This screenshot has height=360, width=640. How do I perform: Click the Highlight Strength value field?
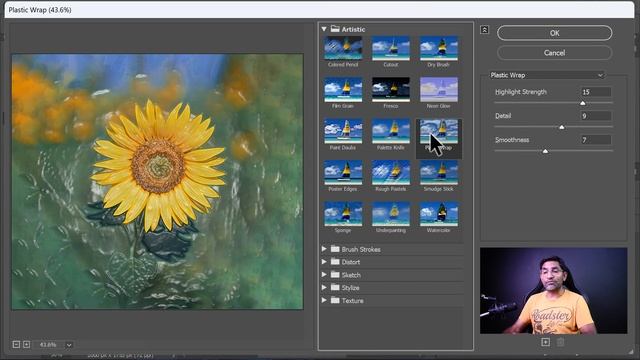[x=596, y=92]
